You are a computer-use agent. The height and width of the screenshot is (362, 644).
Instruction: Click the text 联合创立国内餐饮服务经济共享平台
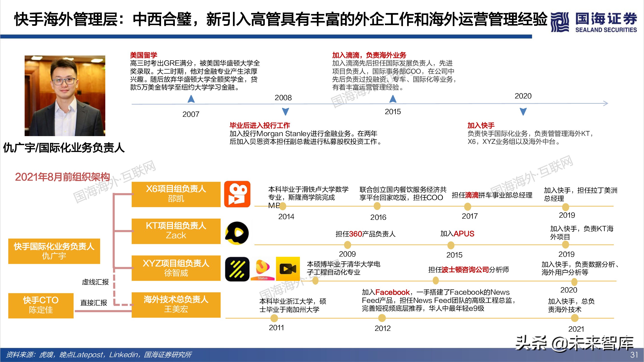403,193
